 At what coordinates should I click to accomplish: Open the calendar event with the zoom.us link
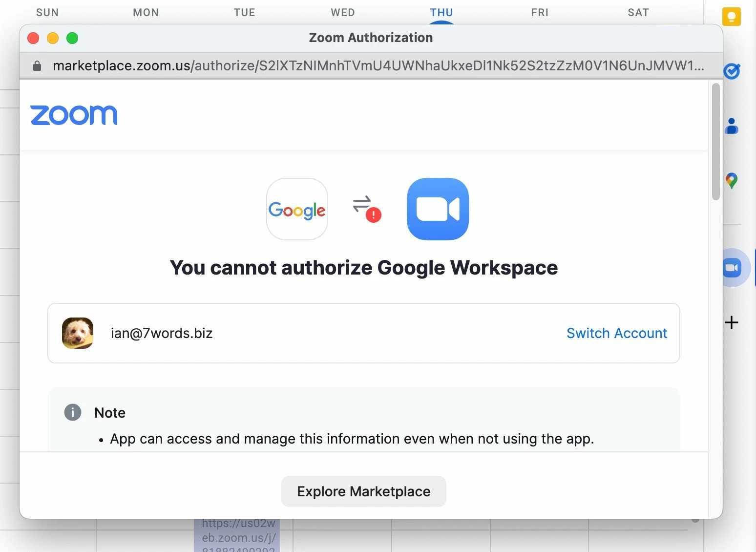point(237,535)
